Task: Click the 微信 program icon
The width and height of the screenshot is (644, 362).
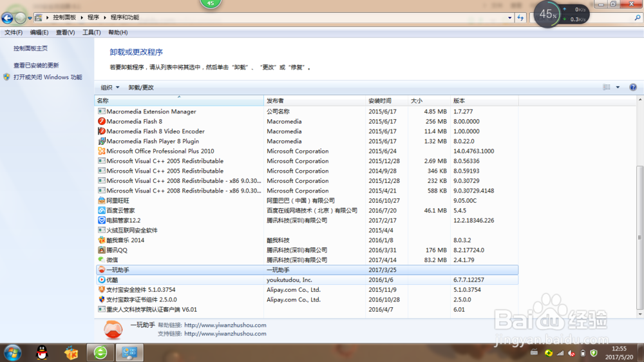Action: pos(102,260)
